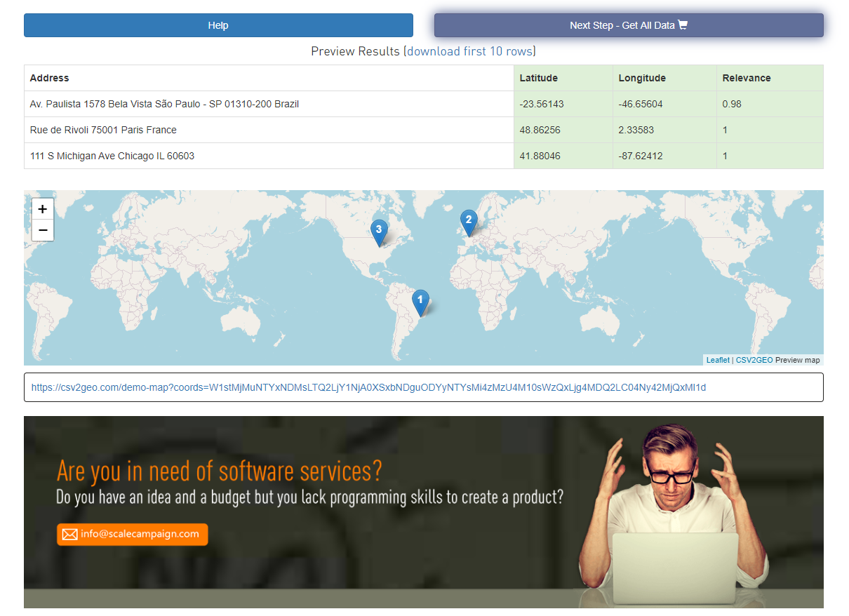849x616 pixels.
Task: Click the info@scalecampaign.com email button
Action: 133,534
